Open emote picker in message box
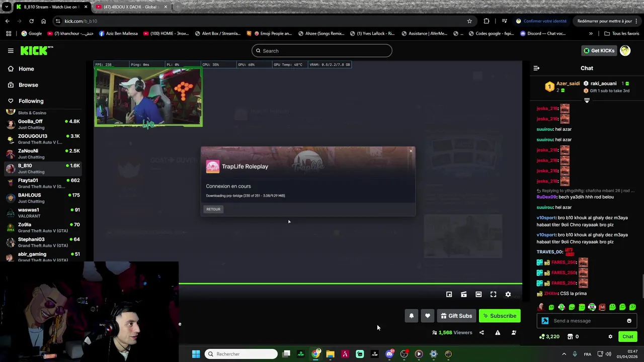644x362 pixels. click(x=629, y=321)
